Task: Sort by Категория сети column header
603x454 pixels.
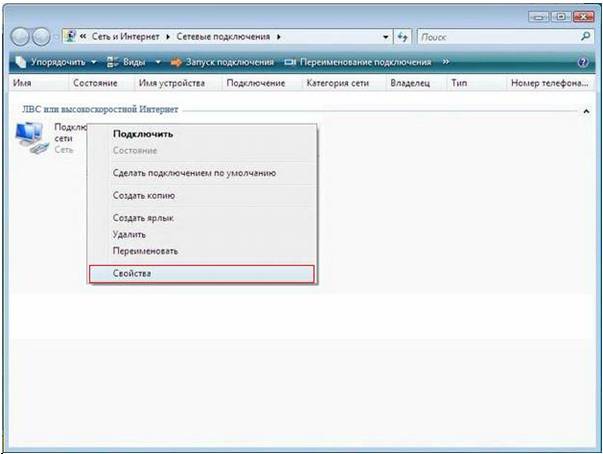Action: coord(344,83)
